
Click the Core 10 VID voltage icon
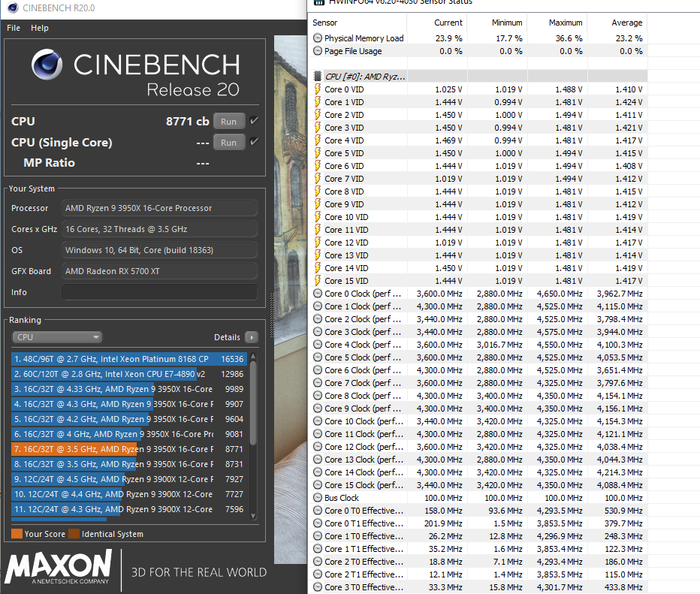point(318,217)
